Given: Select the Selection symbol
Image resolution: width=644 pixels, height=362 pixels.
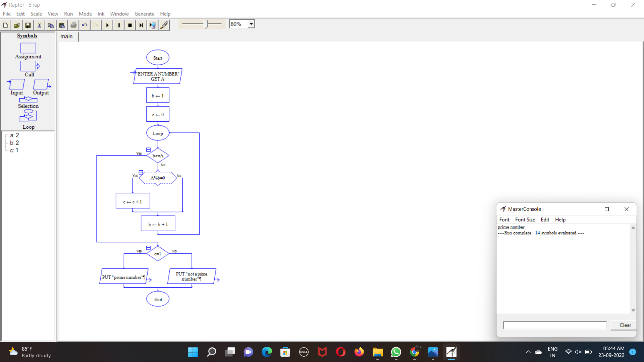Looking at the screenshot, I should pyautogui.click(x=28, y=100).
